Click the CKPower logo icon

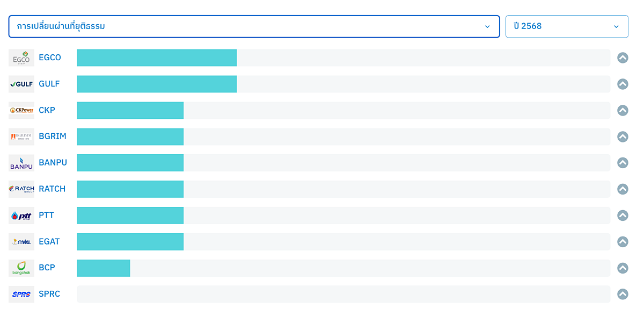[x=21, y=111]
